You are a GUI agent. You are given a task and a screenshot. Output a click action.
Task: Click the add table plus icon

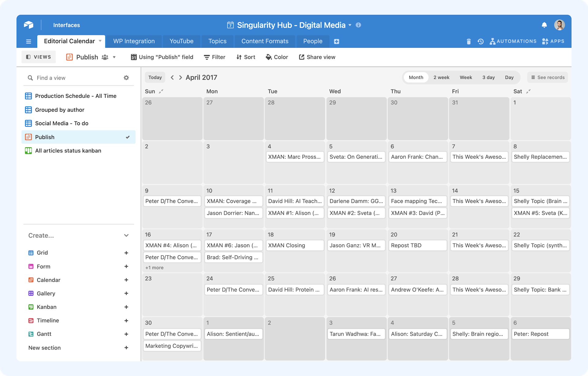point(337,41)
